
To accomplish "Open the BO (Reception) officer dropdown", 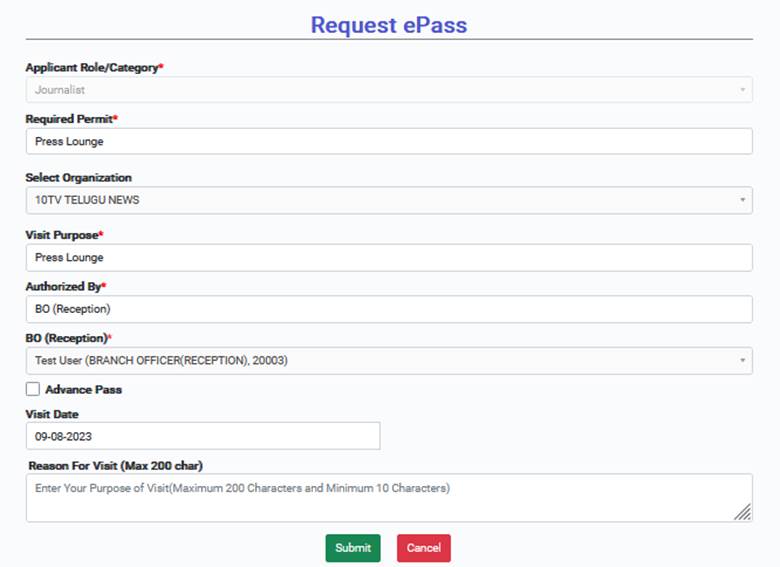I will point(389,361).
